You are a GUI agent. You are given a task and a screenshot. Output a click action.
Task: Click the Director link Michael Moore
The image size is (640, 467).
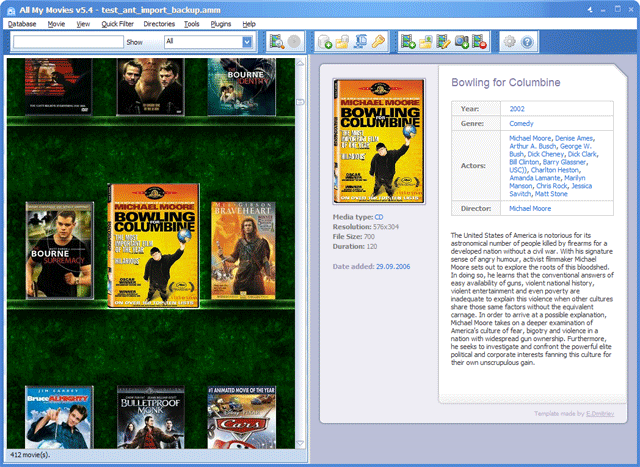[530, 209]
